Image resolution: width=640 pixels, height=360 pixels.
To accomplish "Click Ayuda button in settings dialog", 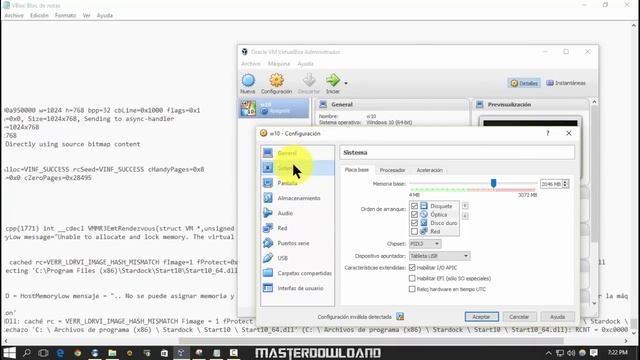I will click(x=557, y=317).
